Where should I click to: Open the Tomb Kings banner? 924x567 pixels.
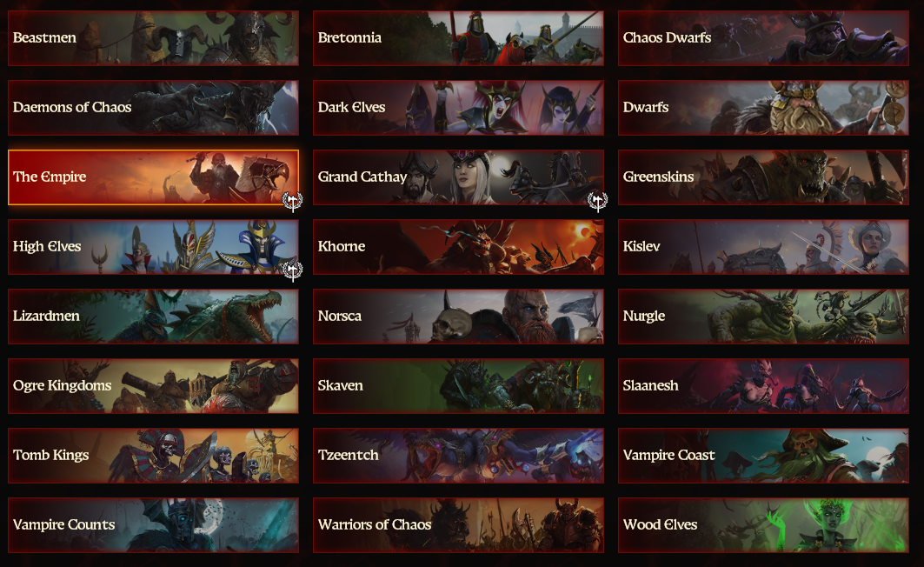click(153, 456)
